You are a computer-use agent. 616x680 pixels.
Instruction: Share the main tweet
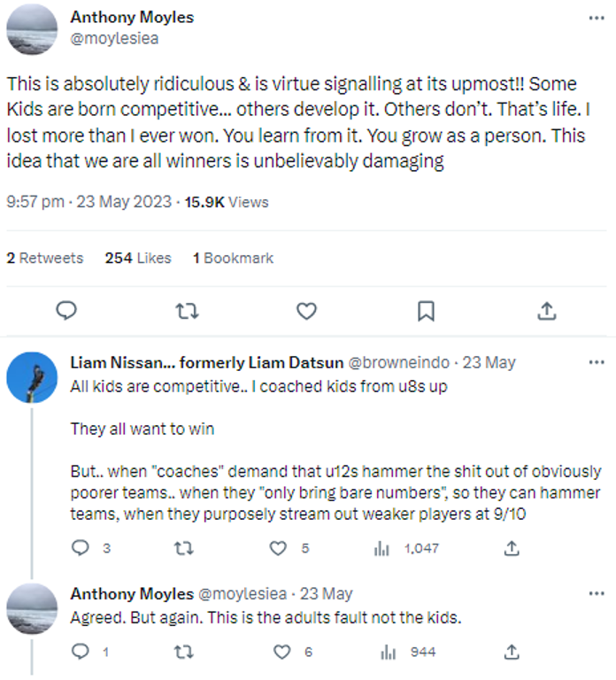[x=547, y=311]
